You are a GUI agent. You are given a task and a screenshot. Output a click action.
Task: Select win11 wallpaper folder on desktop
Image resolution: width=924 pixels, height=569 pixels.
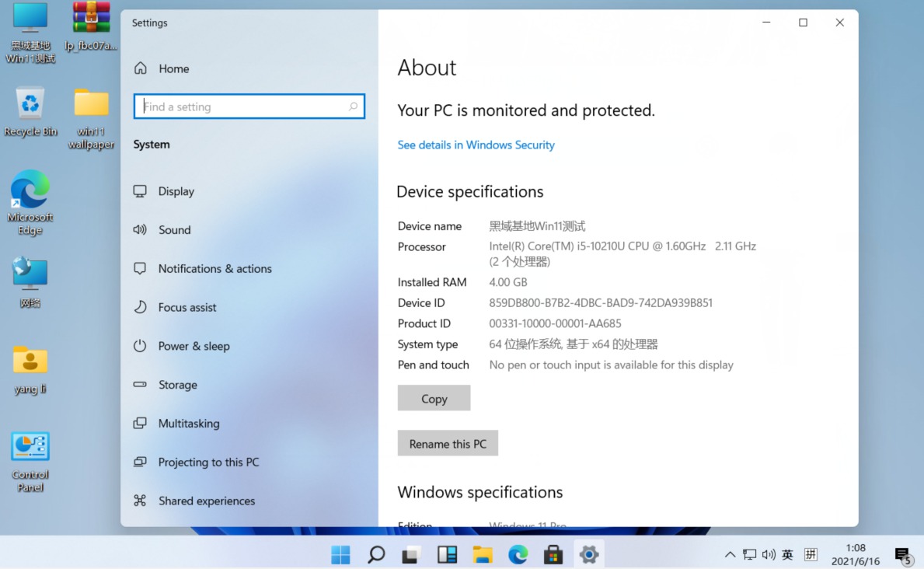(x=91, y=118)
